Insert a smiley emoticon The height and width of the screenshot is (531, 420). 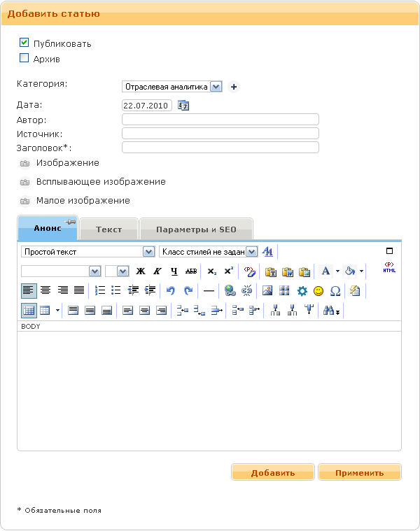point(318,291)
